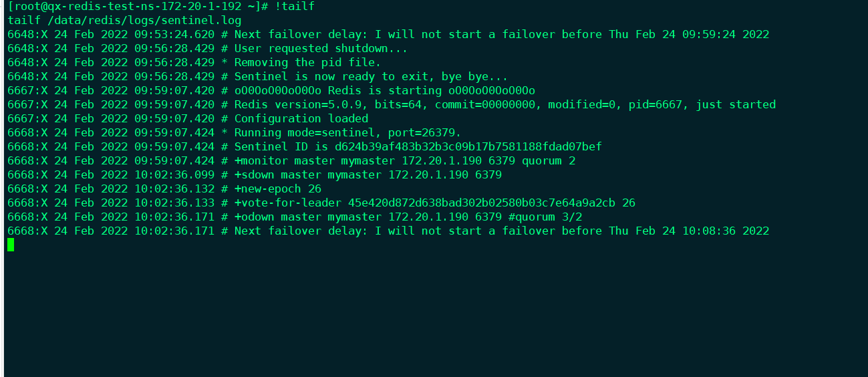Click the 'Redis is starting' log message

(x=384, y=91)
